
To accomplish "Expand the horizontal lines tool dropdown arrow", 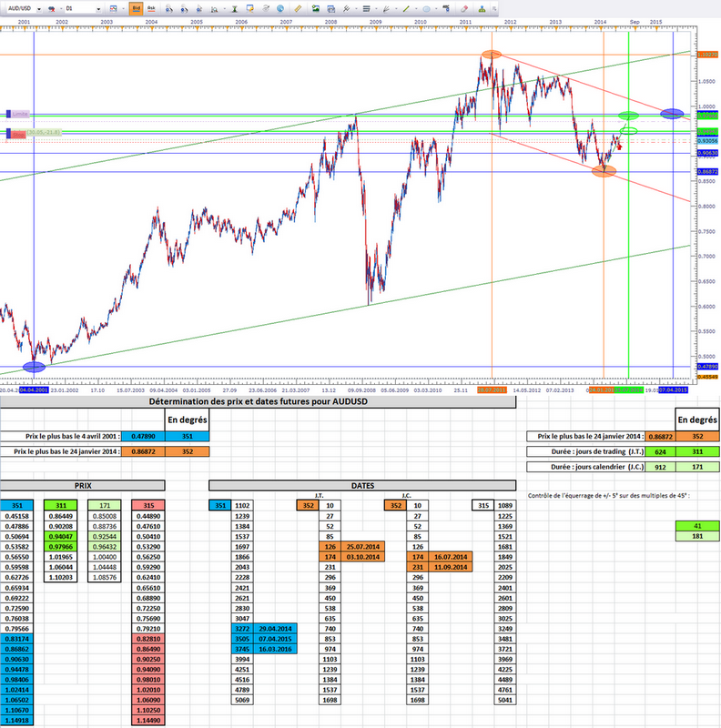I will [376, 9].
